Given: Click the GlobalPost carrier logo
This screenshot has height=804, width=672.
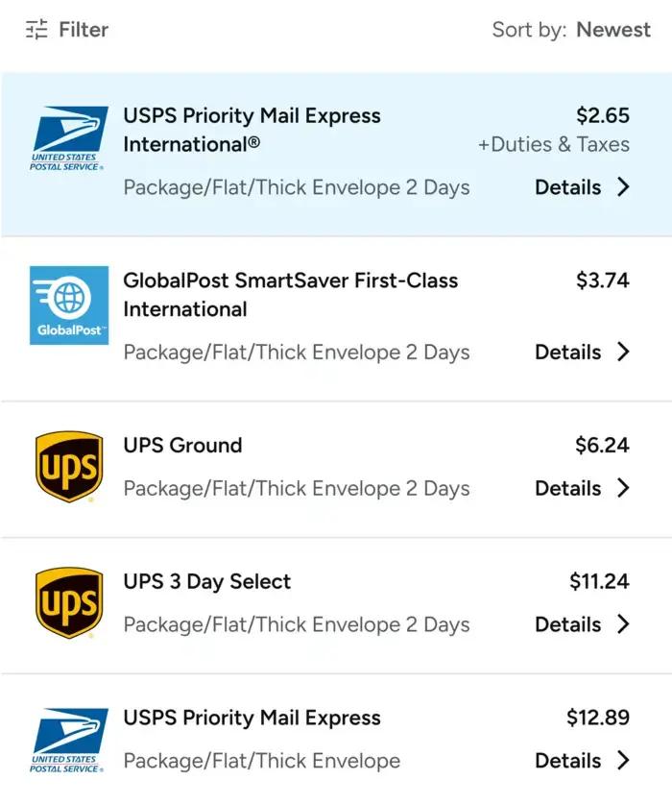Looking at the screenshot, I should pyautogui.click(x=69, y=304).
